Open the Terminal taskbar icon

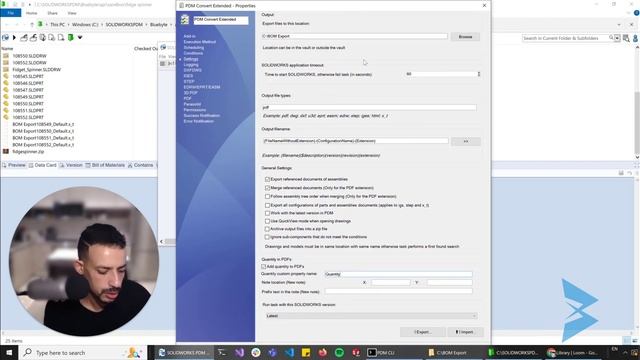click(222, 352)
